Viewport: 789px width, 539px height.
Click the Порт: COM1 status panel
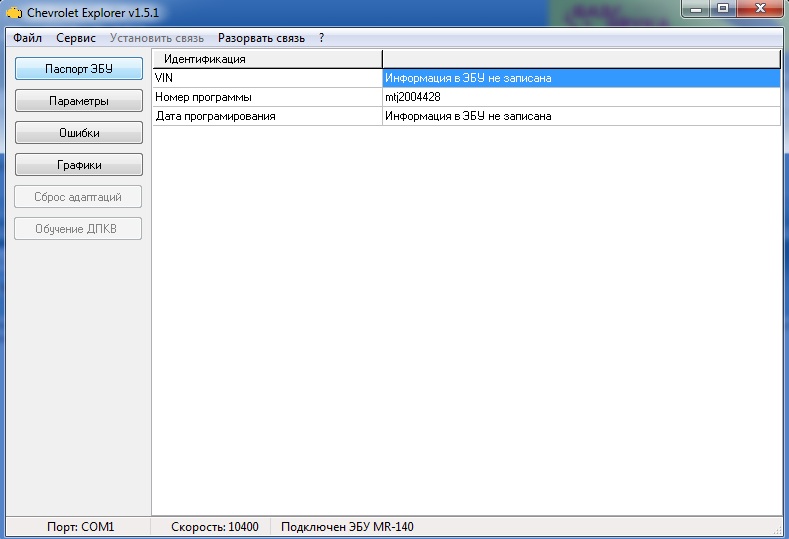pos(81,526)
